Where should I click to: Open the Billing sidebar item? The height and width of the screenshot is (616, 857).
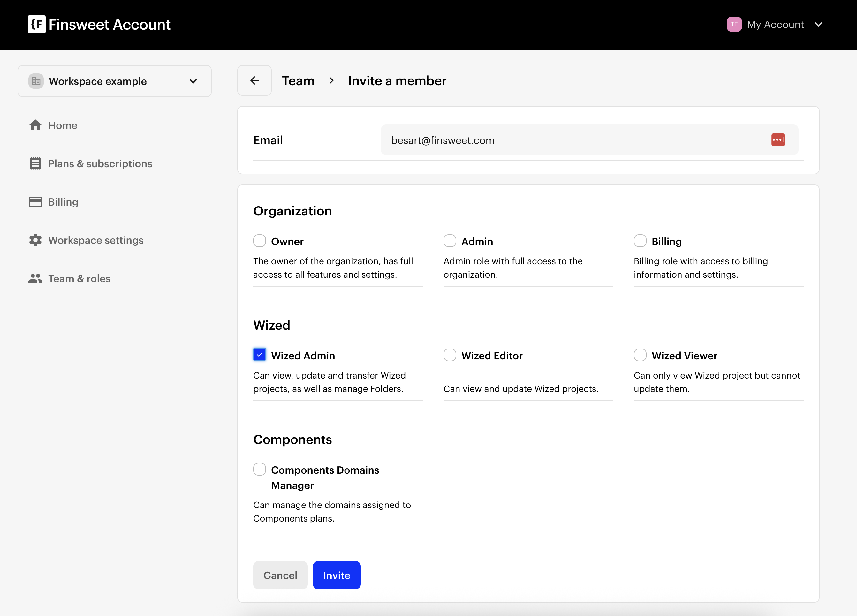tap(63, 202)
